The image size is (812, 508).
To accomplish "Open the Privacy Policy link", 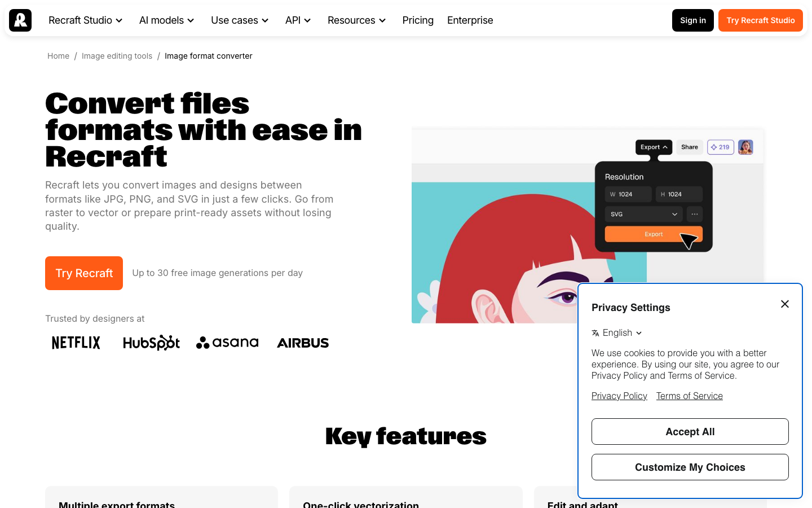I will [619, 396].
